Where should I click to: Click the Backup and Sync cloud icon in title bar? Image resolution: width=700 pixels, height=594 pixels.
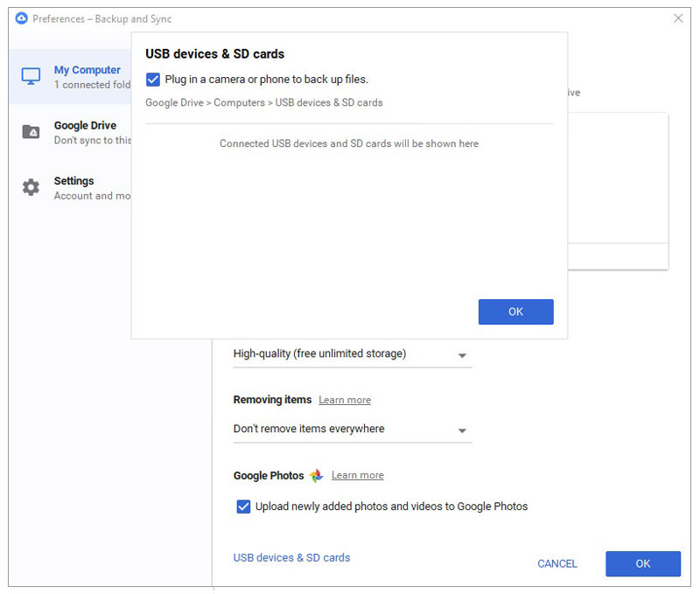[x=21, y=18]
